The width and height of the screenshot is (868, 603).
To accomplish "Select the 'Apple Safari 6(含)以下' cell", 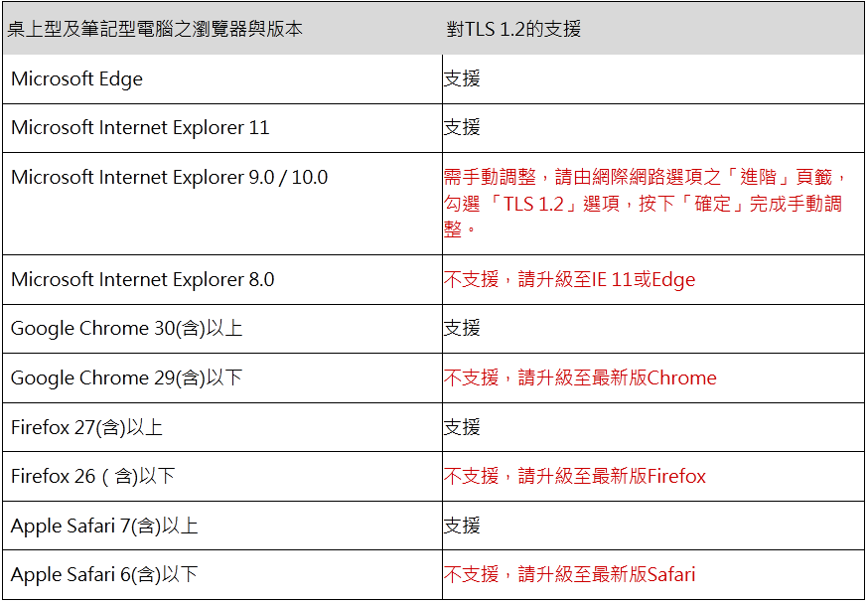I will [x=222, y=574].
